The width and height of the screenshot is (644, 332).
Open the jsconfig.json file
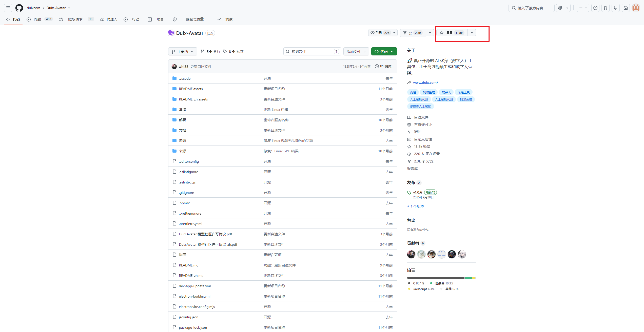tap(188, 317)
